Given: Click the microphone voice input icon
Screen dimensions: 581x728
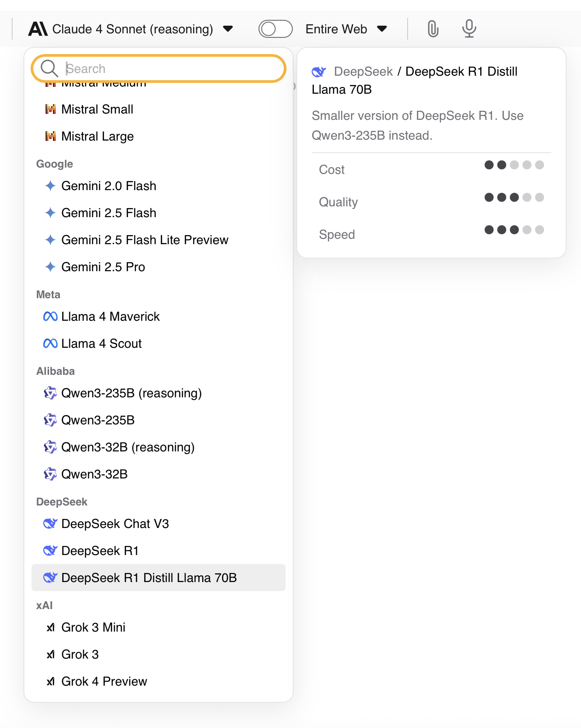Looking at the screenshot, I should coord(469,29).
